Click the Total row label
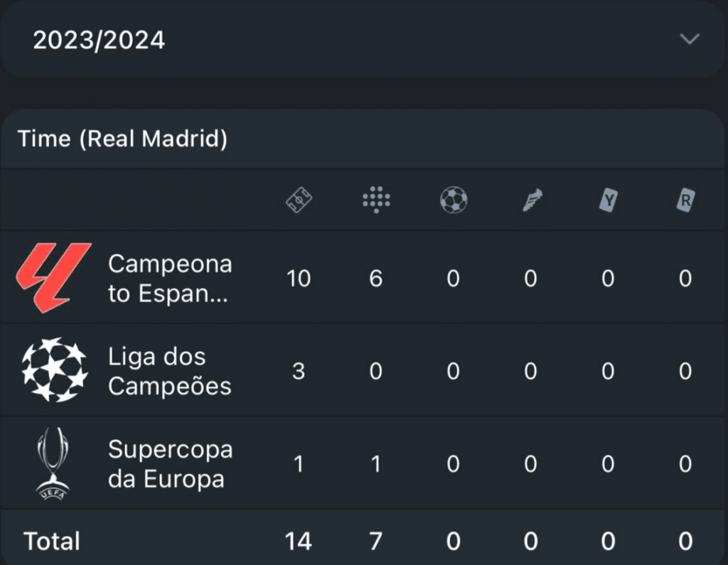 tap(52, 542)
